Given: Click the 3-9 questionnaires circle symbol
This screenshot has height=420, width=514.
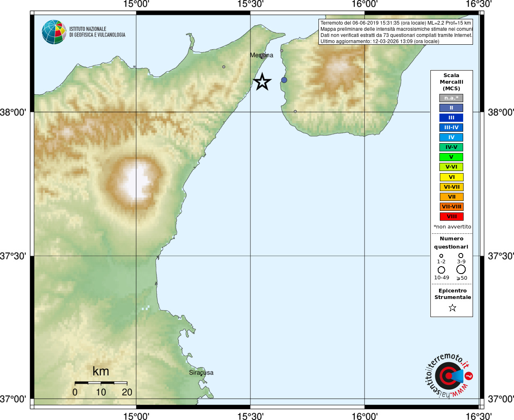Looking at the screenshot, I should point(461,256).
